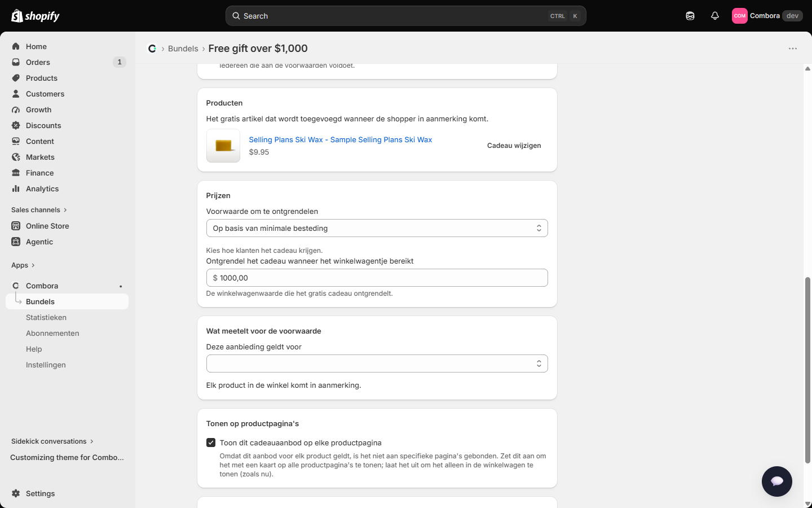This screenshot has width=812, height=508.
Task: Open Instellingen in Combora submenu
Action: coord(46,365)
